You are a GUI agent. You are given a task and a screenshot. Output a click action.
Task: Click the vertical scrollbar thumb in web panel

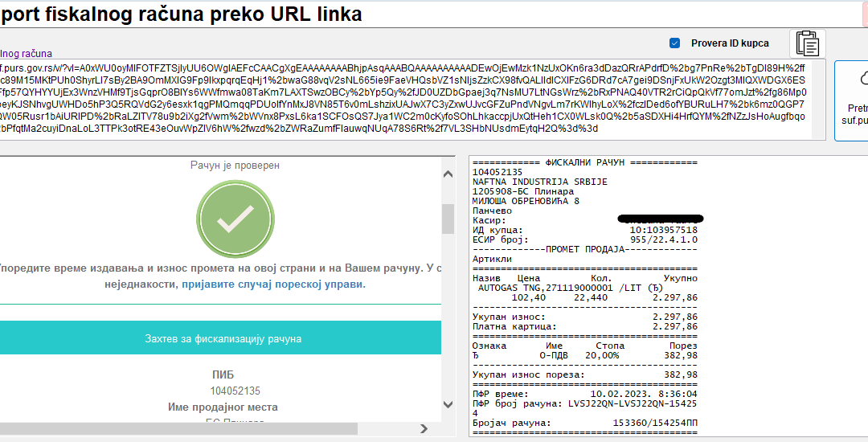(448, 217)
